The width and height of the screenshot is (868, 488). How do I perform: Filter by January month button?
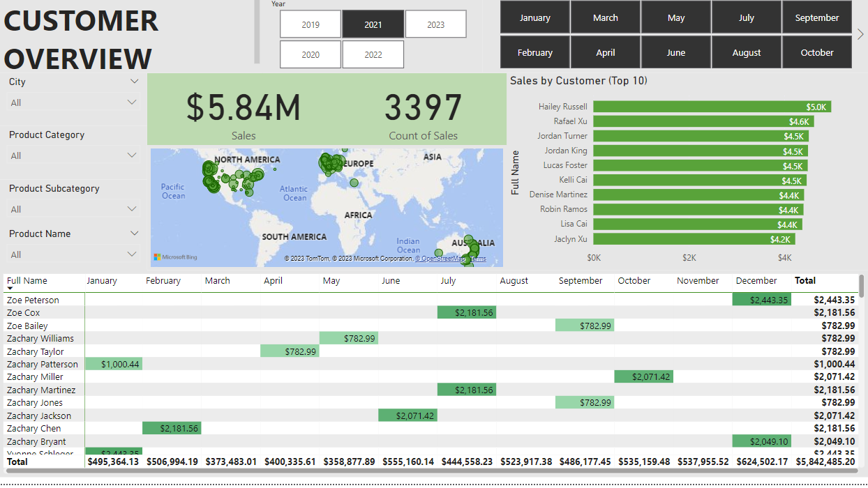point(535,17)
